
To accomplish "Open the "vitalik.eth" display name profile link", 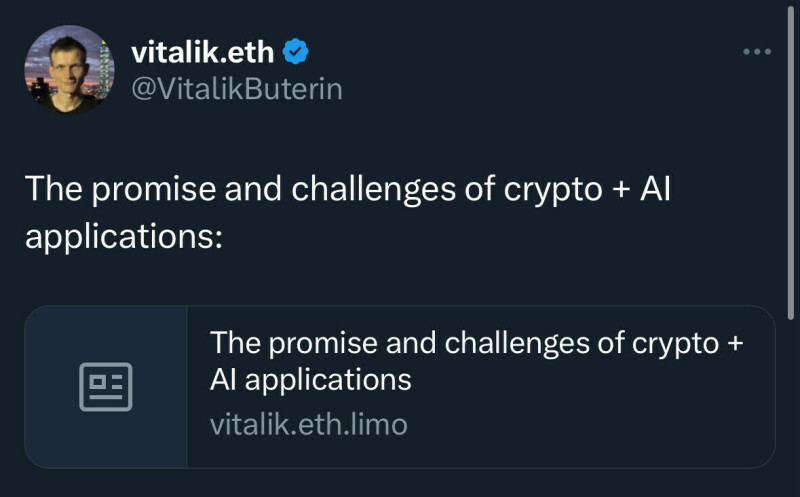I will (x=203, y=50).
